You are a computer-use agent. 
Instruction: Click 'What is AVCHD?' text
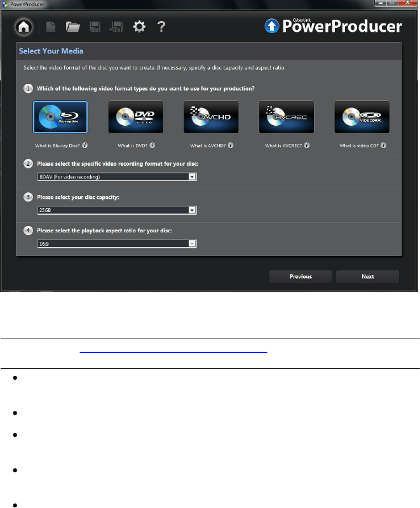tap(208, 146)
